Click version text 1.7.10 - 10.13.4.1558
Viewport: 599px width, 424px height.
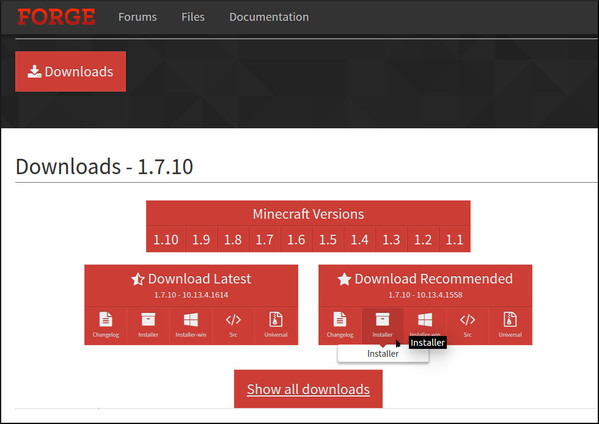click(425, 295)
